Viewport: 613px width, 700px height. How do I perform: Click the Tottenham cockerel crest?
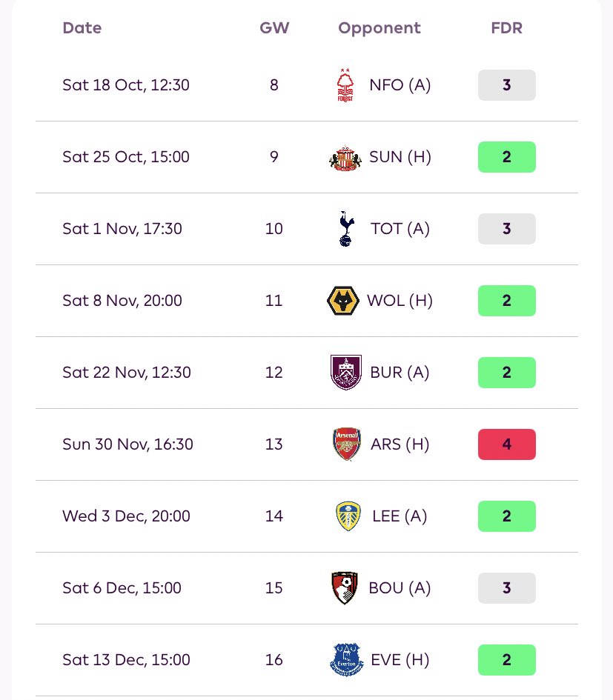(345, 229)
